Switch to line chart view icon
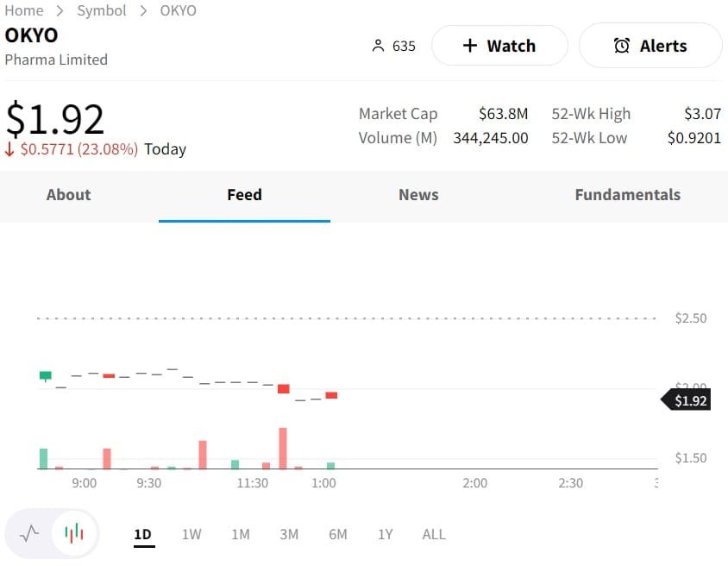Viewport: 728px width, 566px height. [29, 533]
